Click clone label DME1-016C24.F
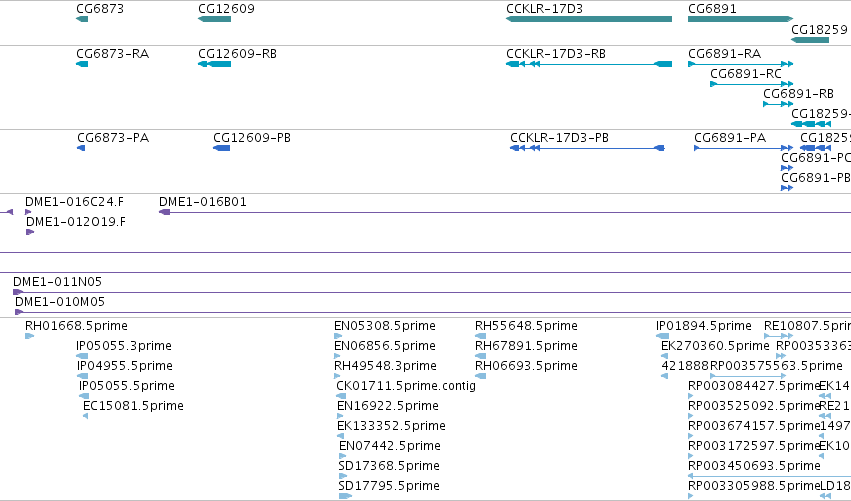The image size is (851, 501). click(x=74, y=202)
